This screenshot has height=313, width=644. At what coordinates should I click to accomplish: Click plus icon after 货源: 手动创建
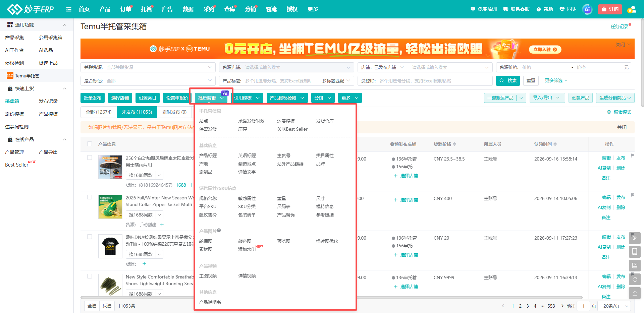[162, 225]
